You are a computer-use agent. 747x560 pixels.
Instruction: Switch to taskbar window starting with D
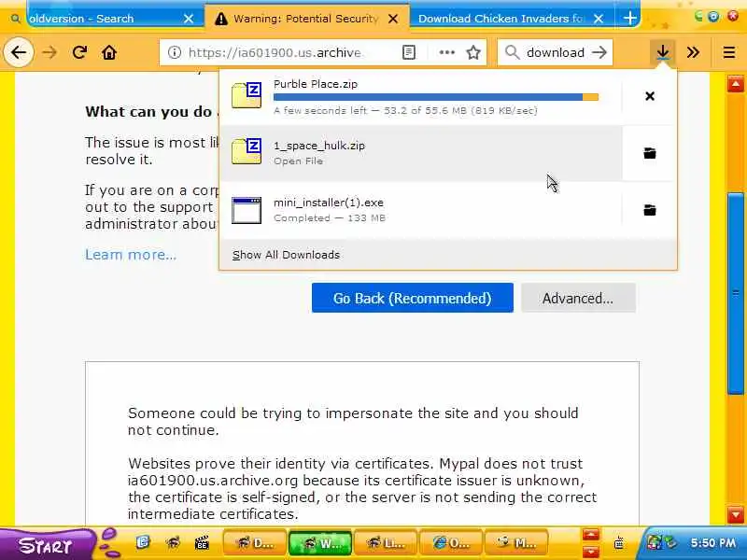(x=255, y=542)
